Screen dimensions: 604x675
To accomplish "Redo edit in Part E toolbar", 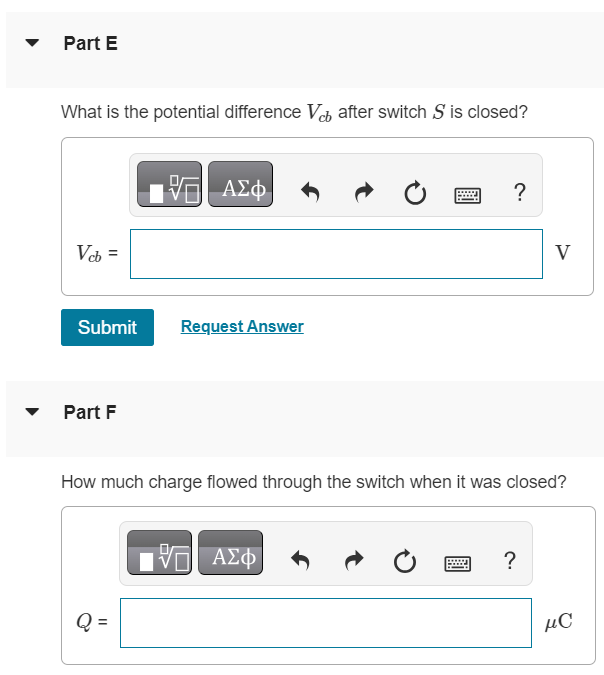I will coord(364,192).
